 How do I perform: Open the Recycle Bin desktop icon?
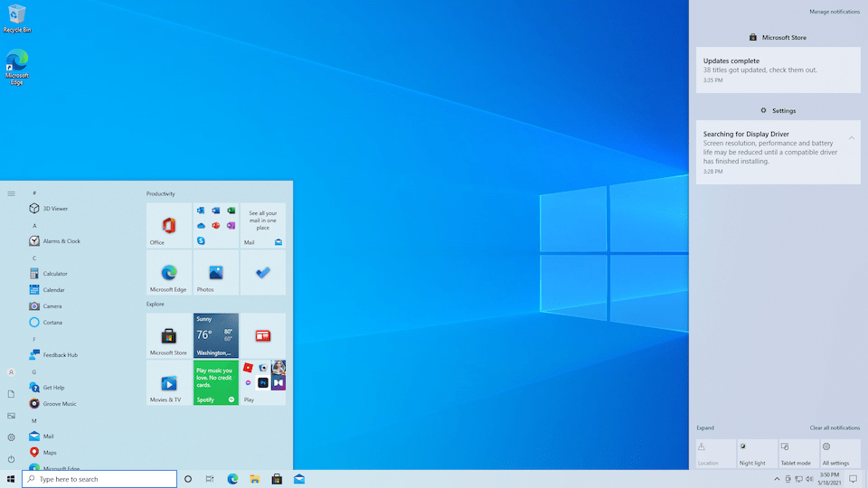click(x=16, y=17)
